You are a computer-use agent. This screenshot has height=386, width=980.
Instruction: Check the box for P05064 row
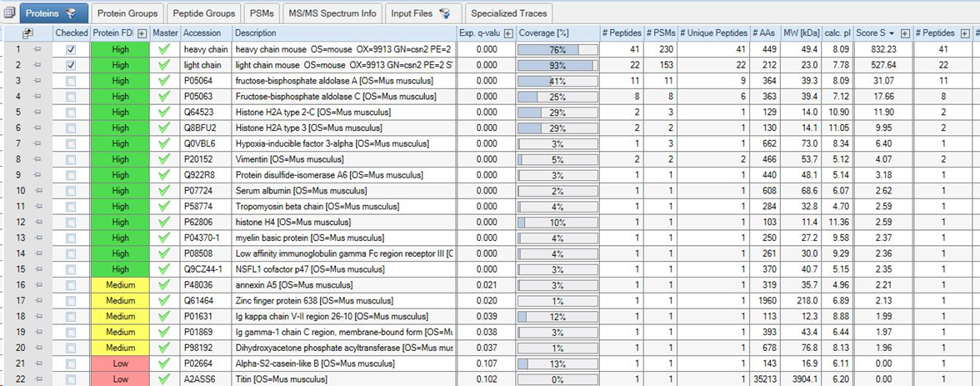pos(72,80)
